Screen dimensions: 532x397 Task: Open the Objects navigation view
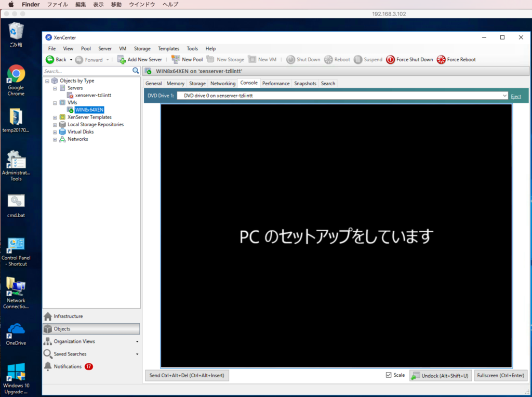pyautogui.click(x=91, y=329)
